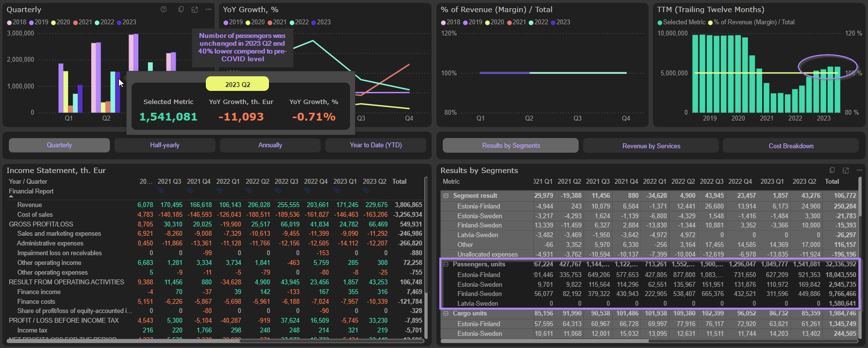Viewport: 868px width, 348px height.
Task: Switch to the Half-yearly view
Action: [165, 145]
